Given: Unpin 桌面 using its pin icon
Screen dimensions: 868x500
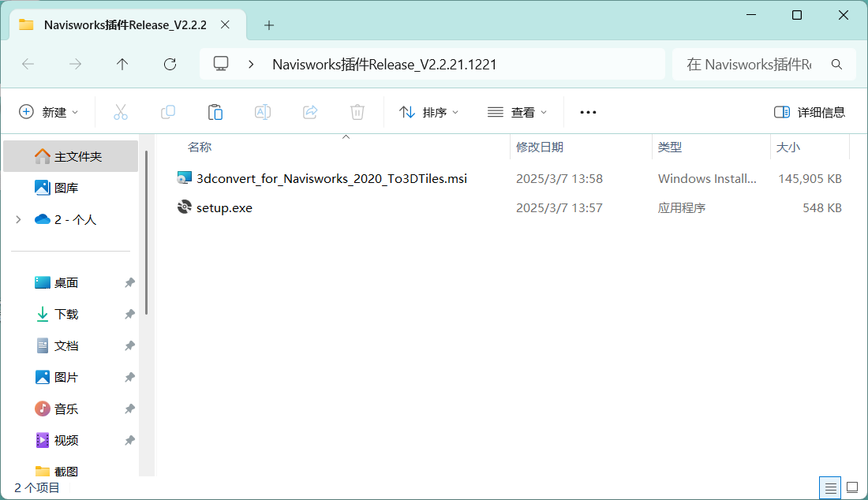Looking at the screenshot, I should point(129,282).
